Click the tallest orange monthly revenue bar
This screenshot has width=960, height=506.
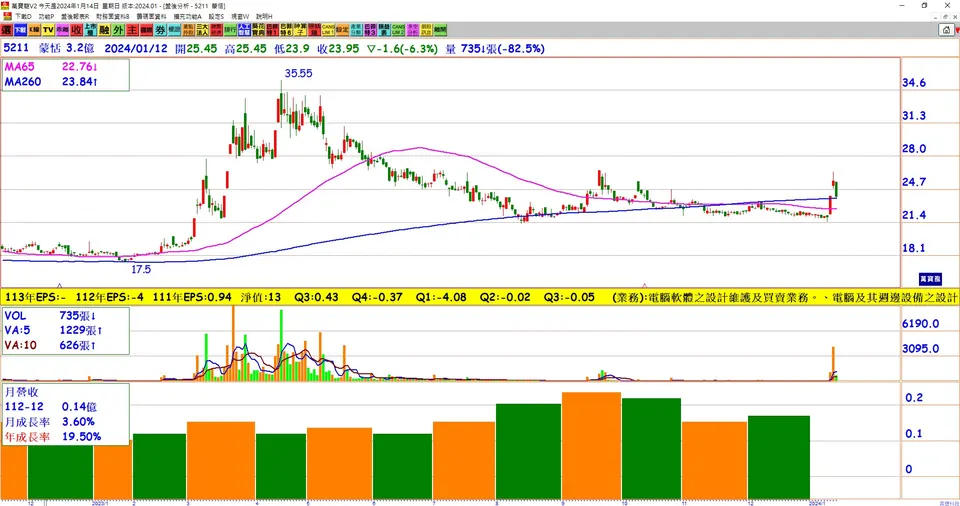coord(591,446)
